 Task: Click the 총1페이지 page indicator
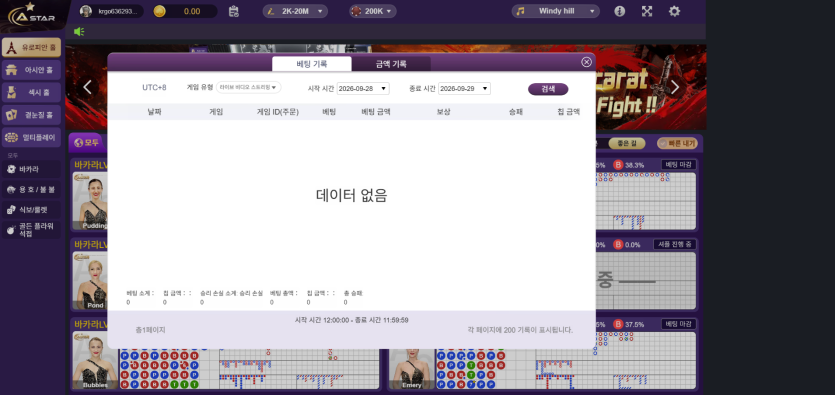(150, 330)
